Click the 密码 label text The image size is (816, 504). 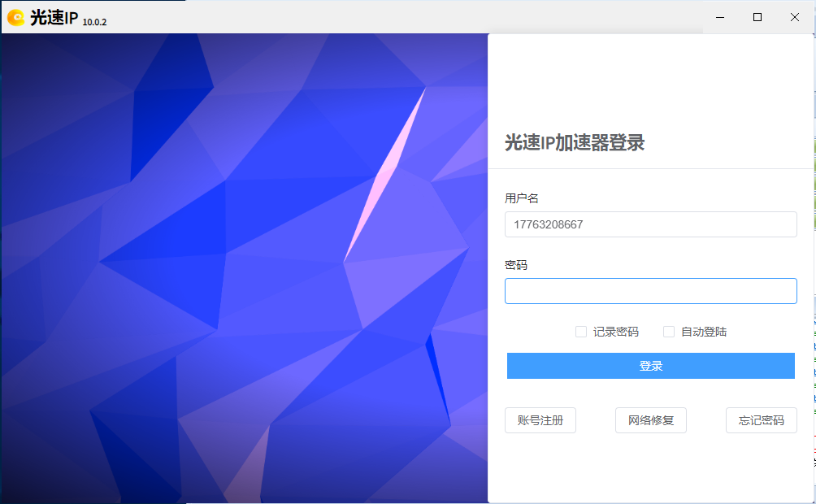pyautogui.click(x=516, y=265)
